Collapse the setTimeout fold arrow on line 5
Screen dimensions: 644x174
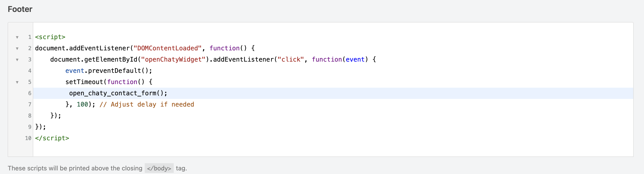(x=17, y=82)
